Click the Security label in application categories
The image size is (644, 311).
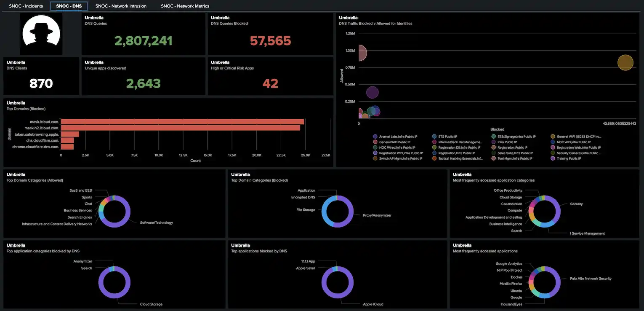click(x=576, y=204)
